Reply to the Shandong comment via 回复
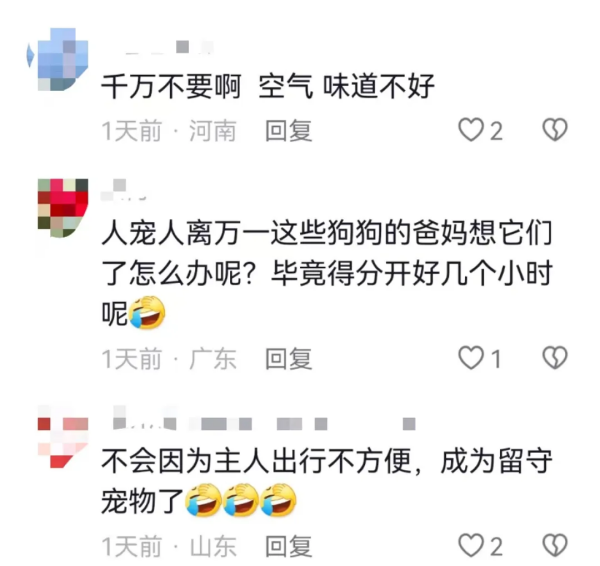The height and width of the screenshot is (566, 600). pyautogui.click(x=289, y=546)
